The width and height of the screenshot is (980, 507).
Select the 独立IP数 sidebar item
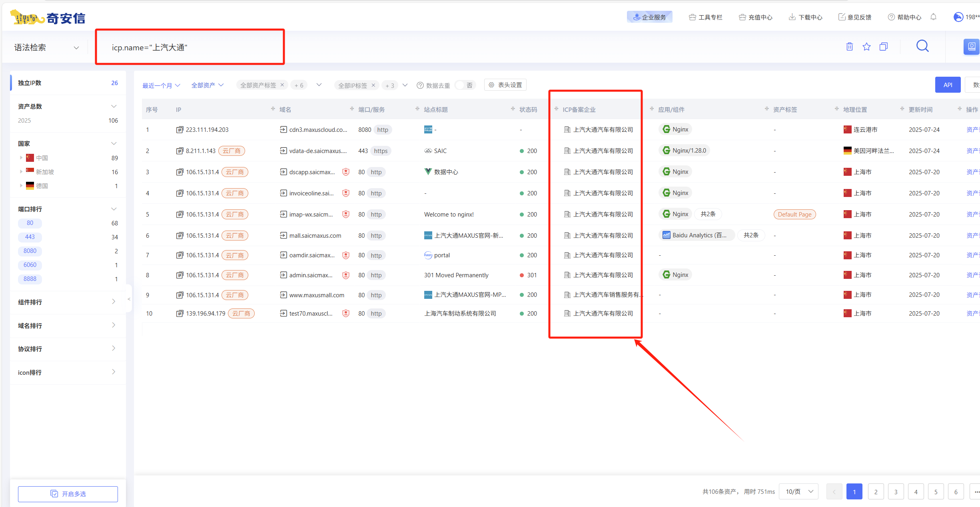[x=68, y=83]
